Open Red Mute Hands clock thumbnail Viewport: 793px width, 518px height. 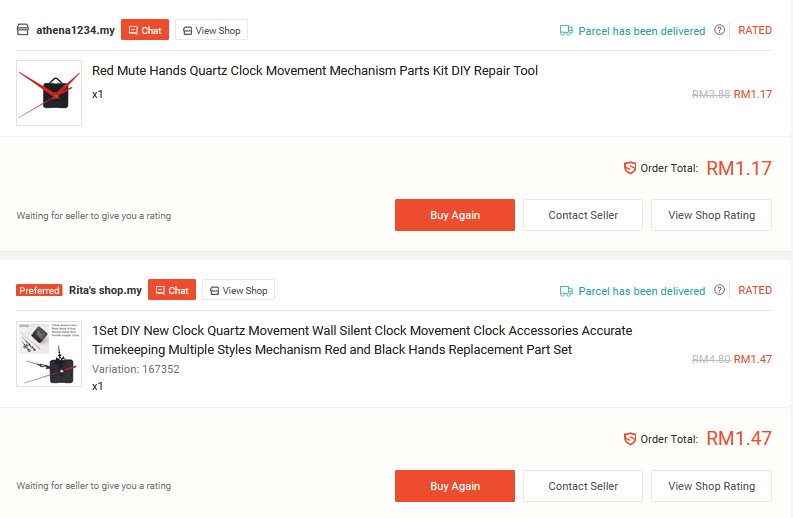(49, 93)
